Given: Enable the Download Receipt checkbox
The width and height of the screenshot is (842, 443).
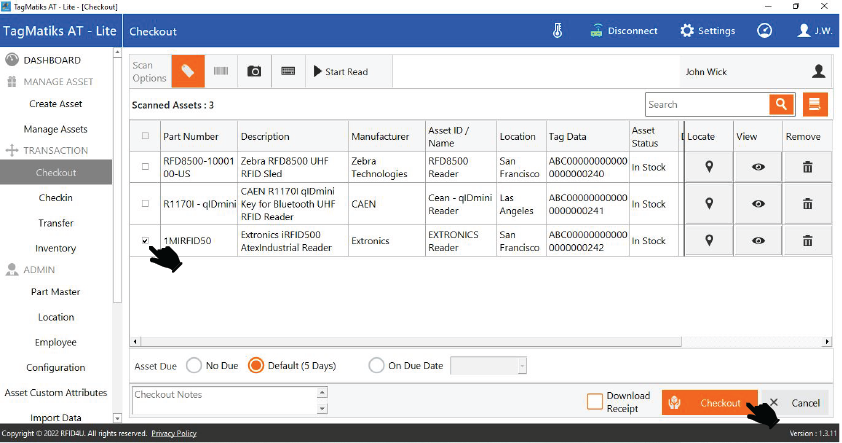Looking at the screenshot, I should 595,402.
